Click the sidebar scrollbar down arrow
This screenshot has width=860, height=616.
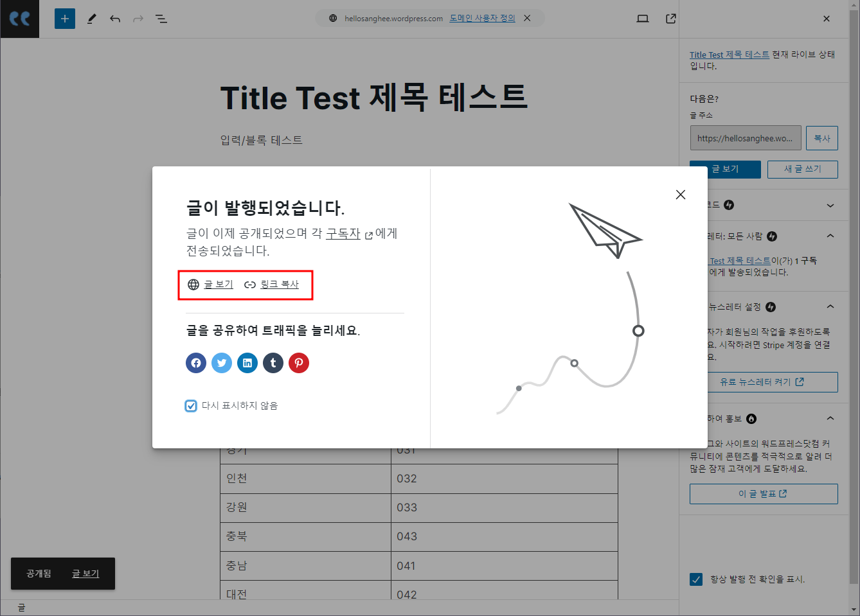[x=854, y=609]
